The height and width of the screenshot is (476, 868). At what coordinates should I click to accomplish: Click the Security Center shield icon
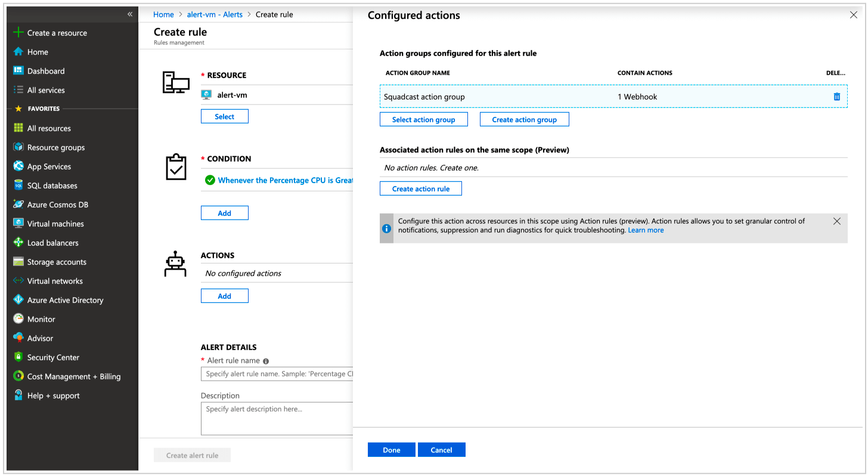(x=18, y=357)
